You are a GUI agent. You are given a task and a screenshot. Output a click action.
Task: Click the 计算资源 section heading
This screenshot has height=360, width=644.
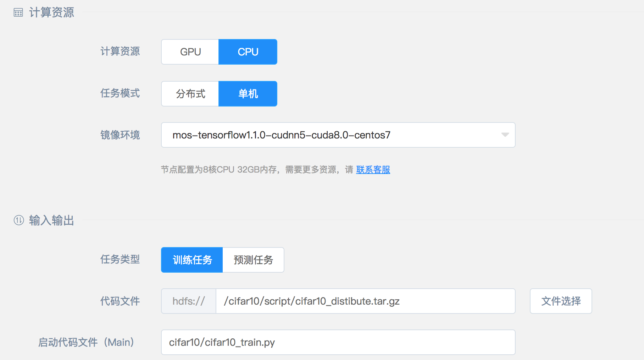pyautogui.click(x=51, y=12)
